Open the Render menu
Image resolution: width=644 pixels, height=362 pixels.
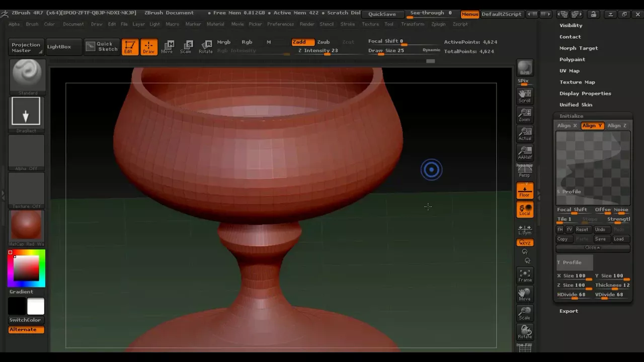(x=307, y=24)
